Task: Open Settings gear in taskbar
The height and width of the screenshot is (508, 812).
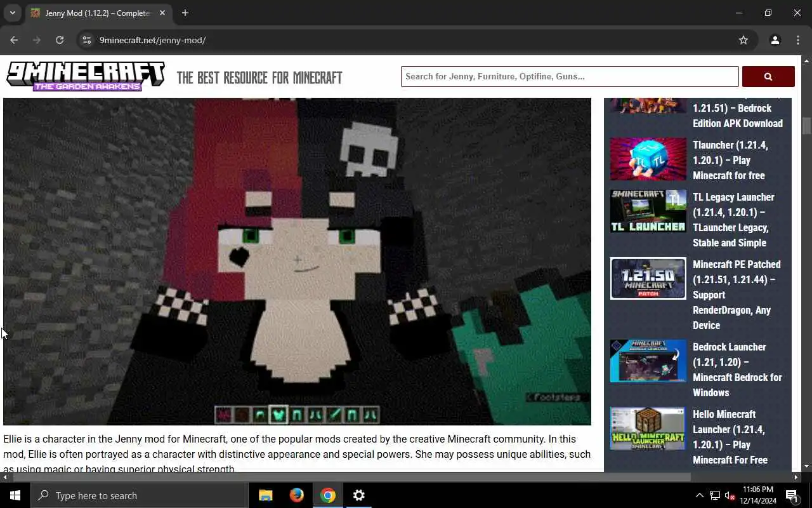Action: (x=358, y=495)
